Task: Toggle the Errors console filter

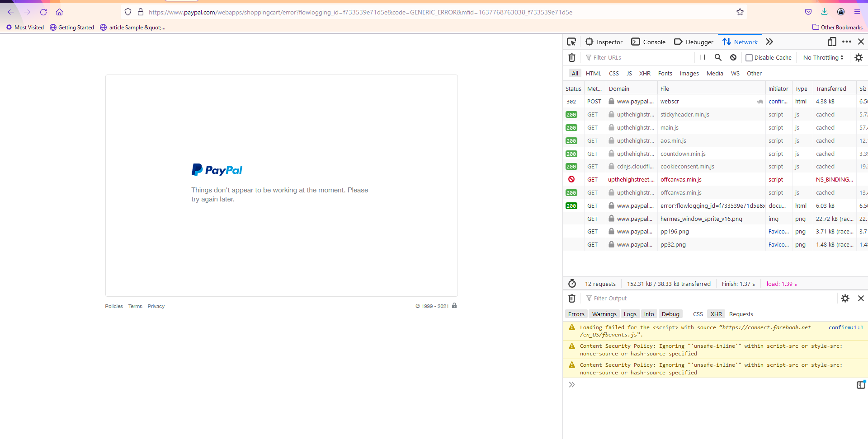Action: 576,314
